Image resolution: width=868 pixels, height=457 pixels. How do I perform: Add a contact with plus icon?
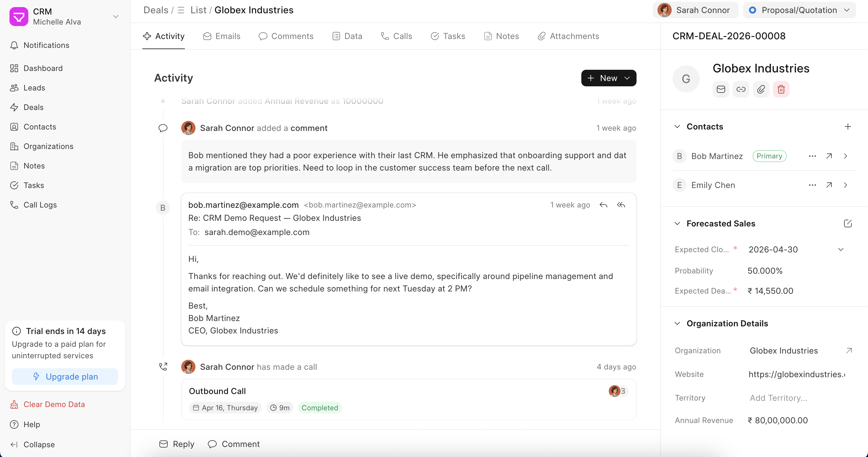847,127
